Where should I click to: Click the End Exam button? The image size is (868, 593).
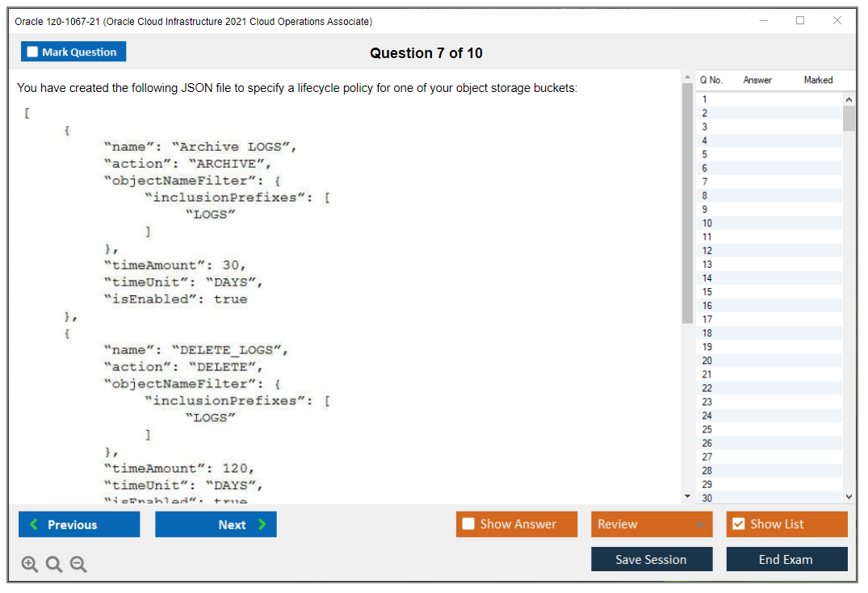(x=786, y=559)
